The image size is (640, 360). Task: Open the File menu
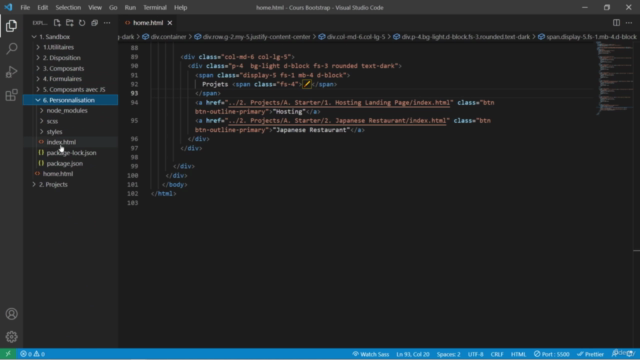25,7
